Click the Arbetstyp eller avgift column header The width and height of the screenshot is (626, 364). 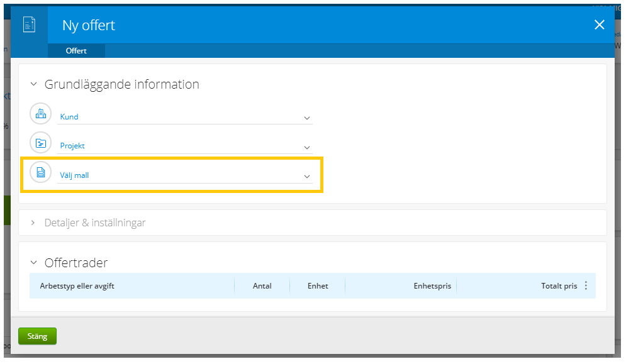pyautogui.click(x=77, y=286)
